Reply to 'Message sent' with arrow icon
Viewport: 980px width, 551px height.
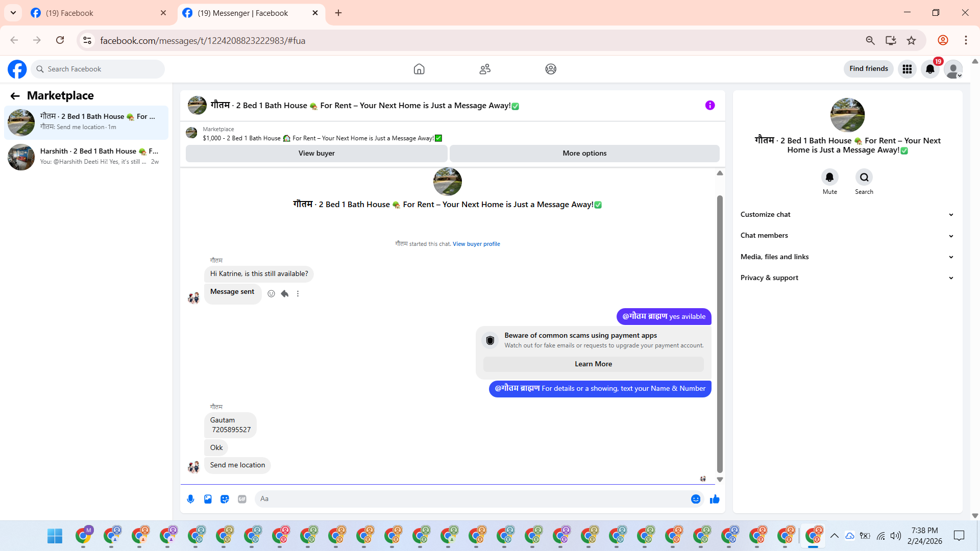click(x=285, y=294)
